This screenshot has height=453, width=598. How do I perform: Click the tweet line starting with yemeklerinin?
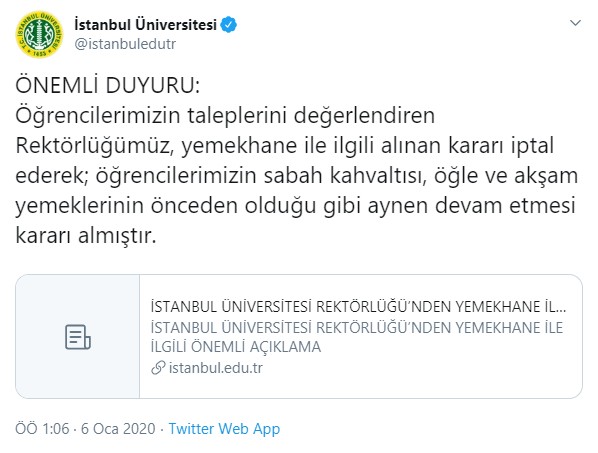tap(296, 206)
